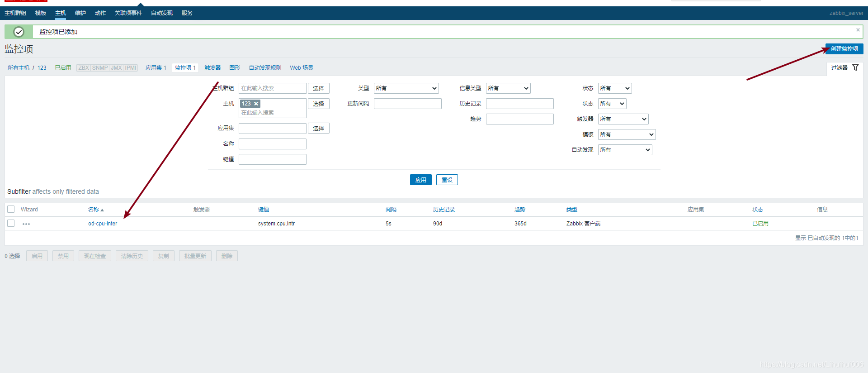Click the Zabbix 客户端 type cell
Viewport: 868px width, 373px height.
pyautogui.click(x=583, y=224)
